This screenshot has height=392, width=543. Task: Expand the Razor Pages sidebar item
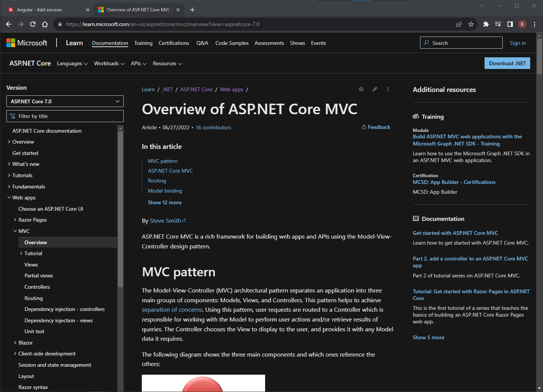(x=15, y=220)
